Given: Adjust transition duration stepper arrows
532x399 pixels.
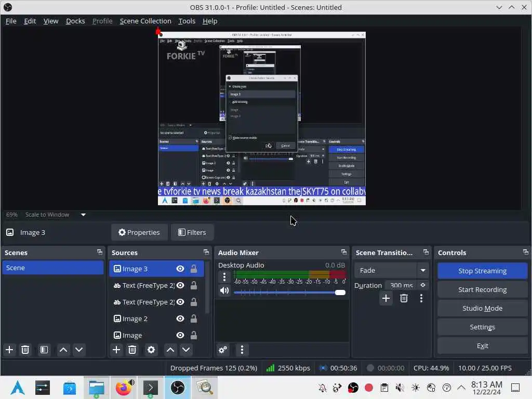Looking at the screenshot, I should coord(423,285).
